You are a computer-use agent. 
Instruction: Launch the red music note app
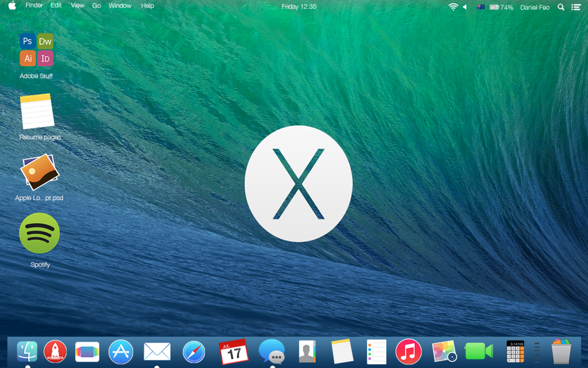coord(408,351)
